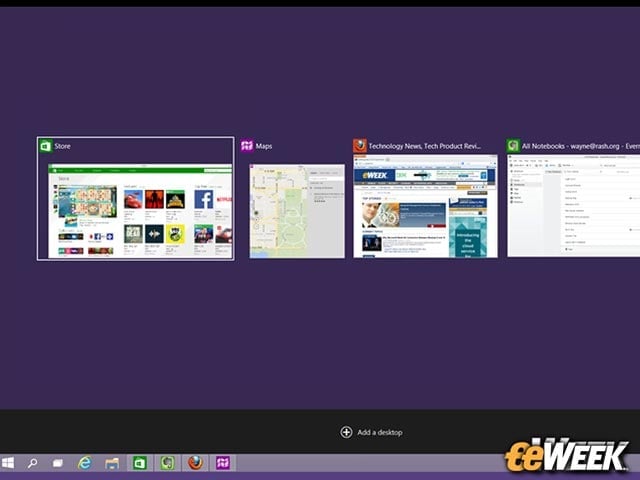The width and height of the screenshot is (640, 480).
Task: Click the eWEEK logo inside the Firefox thumbnail
Action: point(374,176)
